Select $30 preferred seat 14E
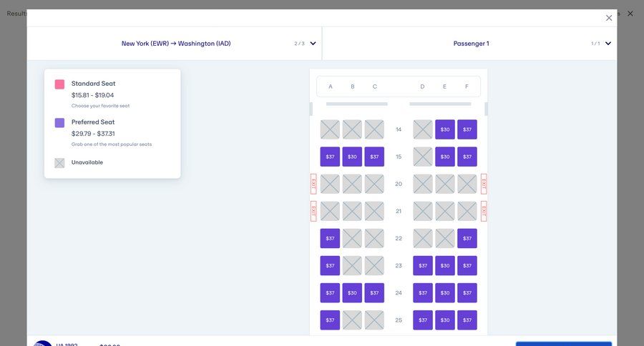This screenshot has width=644, height=346. [x=445, y=129]
